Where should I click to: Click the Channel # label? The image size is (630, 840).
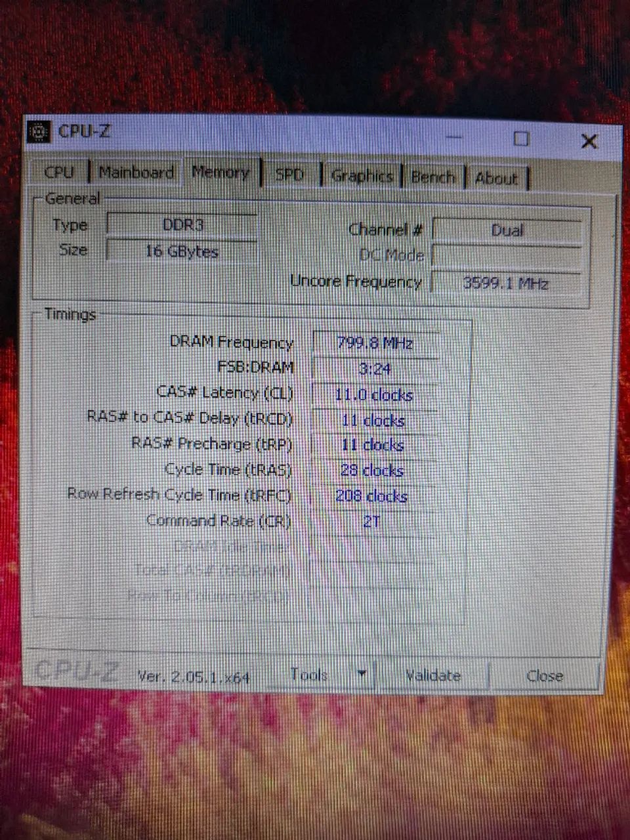(385, 230)
